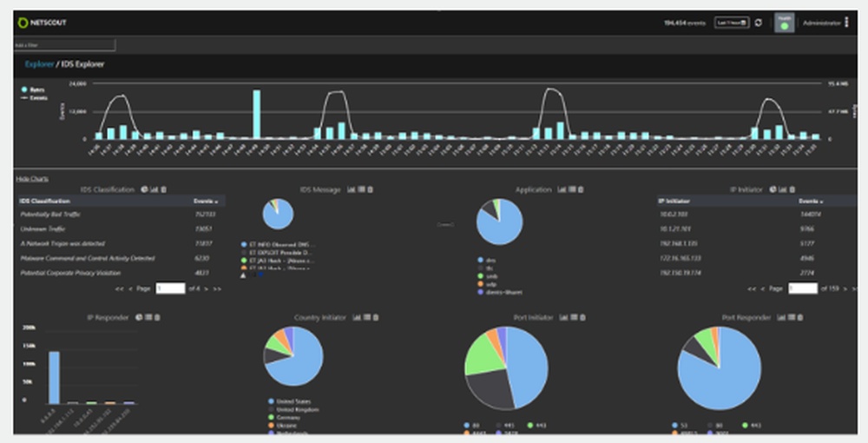Delete the IDS Message panel
This screenshot has height=443, width=868.
tap(371, 189)
